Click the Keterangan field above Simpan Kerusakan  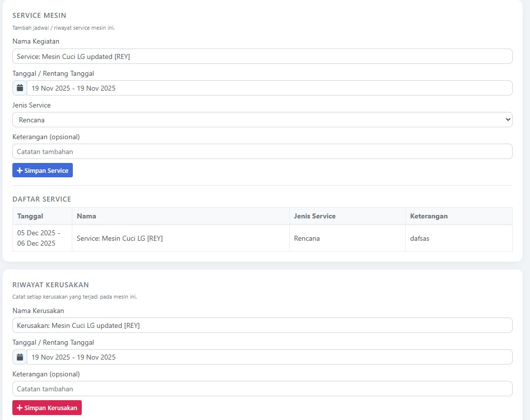pyautogui.click(x=262, y=389)
